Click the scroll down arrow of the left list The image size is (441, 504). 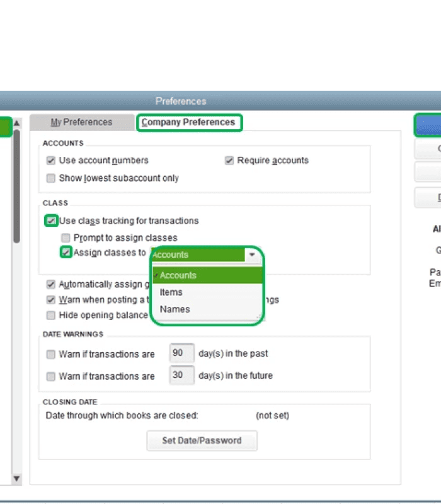click(x=17, y=479)
